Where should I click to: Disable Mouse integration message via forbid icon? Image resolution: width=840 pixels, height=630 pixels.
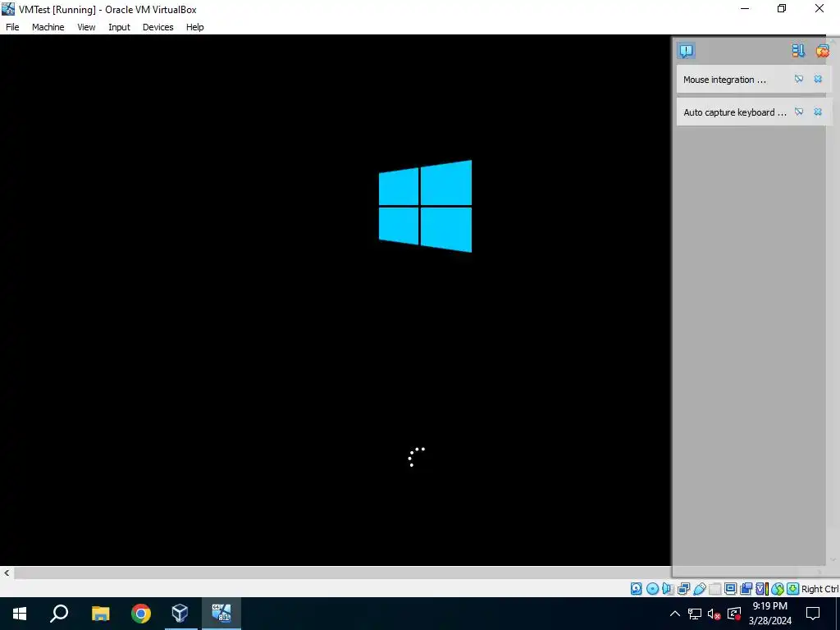click(x=799, y=79)
